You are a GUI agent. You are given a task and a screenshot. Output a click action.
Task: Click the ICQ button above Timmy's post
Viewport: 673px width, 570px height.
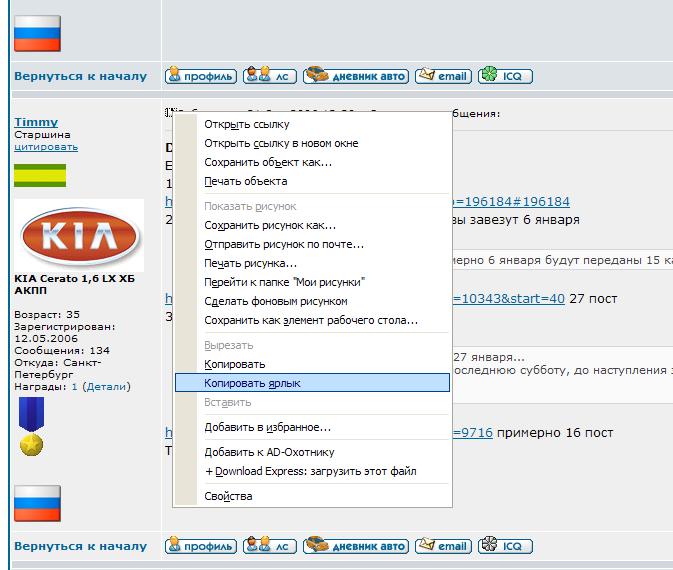(505, 76)
